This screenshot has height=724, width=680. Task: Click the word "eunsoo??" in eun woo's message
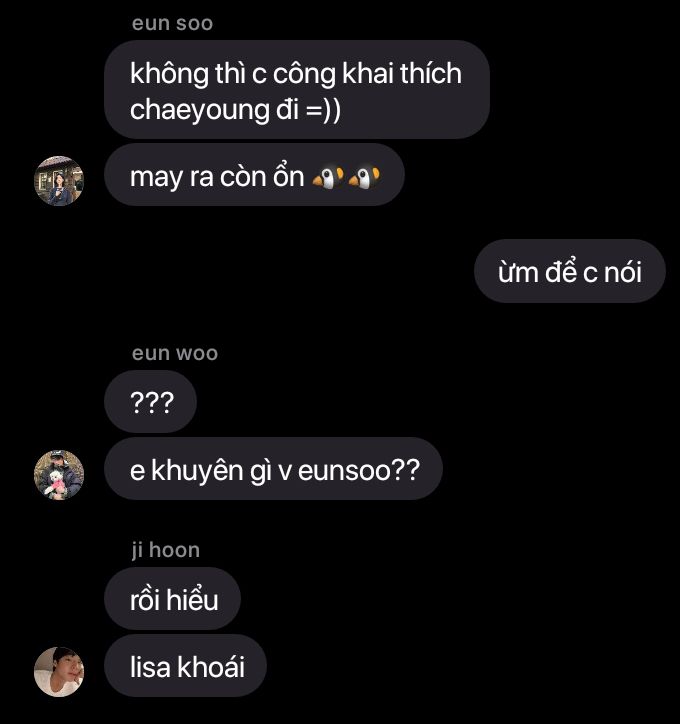point(359,471)
